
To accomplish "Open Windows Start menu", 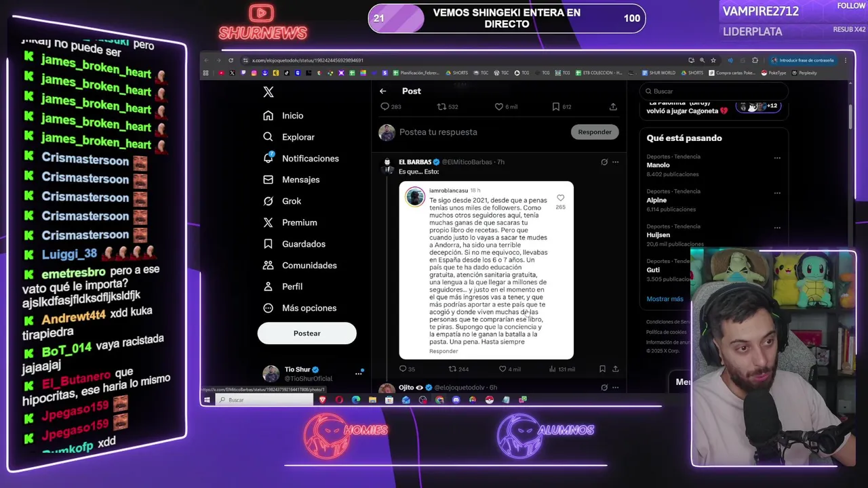I will 207,400.
